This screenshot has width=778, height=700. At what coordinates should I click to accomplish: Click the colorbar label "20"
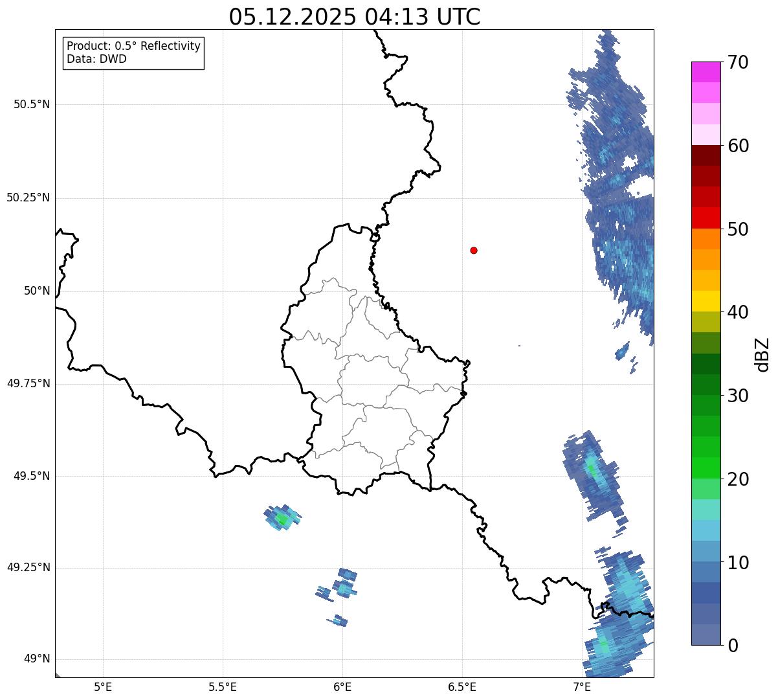click(x=738, y=479)
